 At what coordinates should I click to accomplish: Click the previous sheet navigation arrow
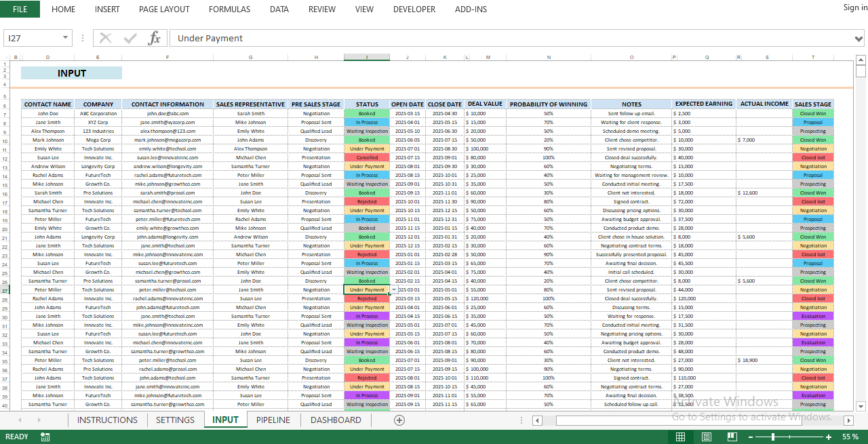tap(20, 420)
